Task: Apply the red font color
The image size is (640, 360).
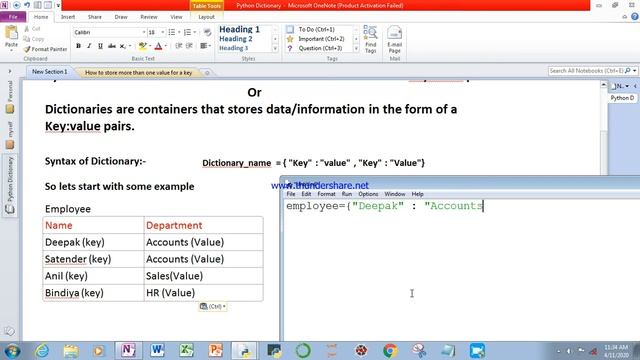Action: point(158,46)
